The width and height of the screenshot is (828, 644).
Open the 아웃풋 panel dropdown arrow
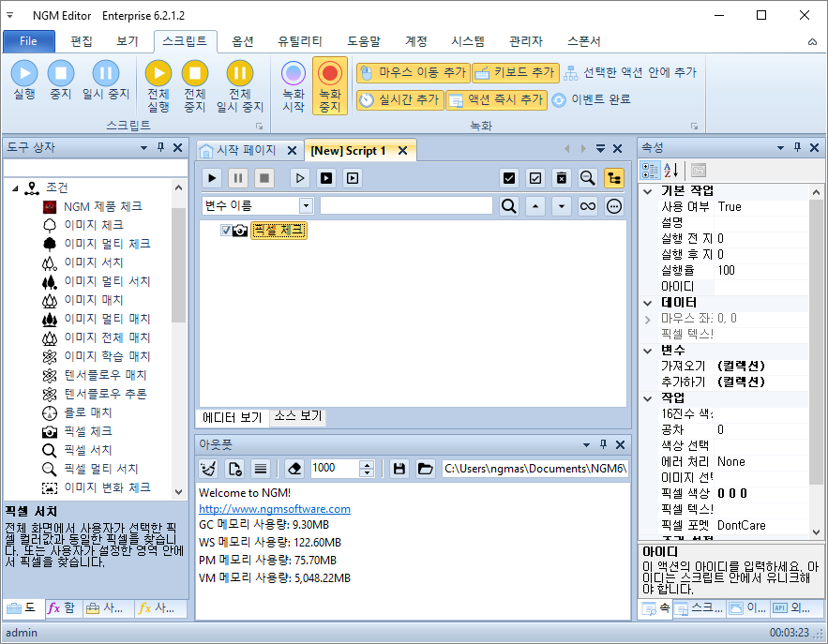click(586, 445)
